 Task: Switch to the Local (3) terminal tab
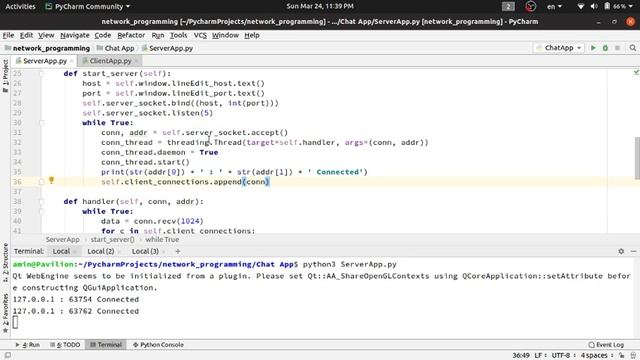coord(145,251)
